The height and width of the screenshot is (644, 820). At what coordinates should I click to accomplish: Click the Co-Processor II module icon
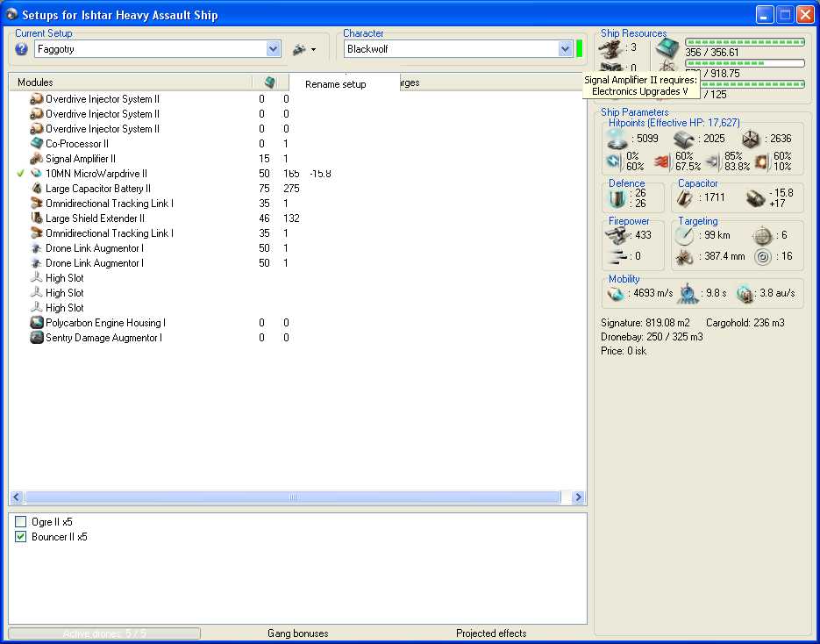point(37,143)
